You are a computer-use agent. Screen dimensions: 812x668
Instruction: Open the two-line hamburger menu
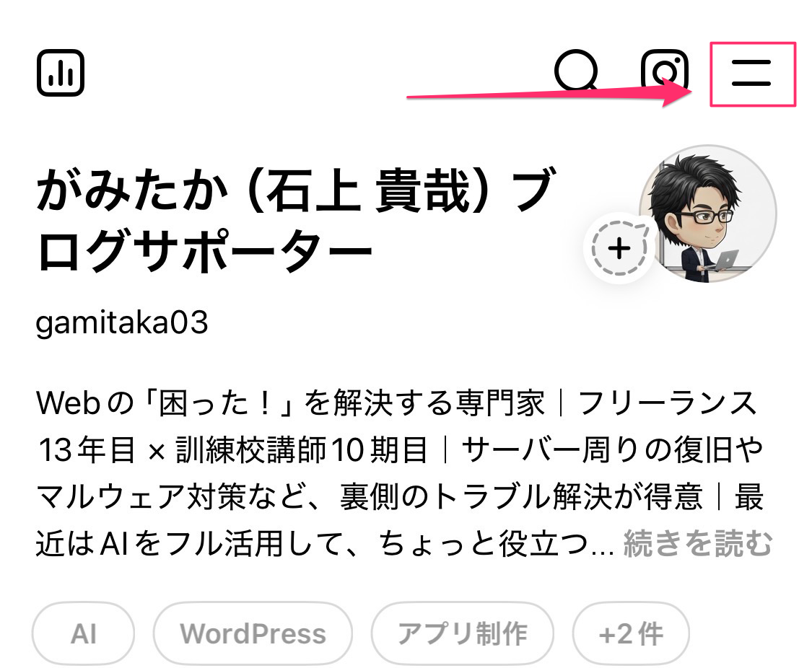point(751,73)
